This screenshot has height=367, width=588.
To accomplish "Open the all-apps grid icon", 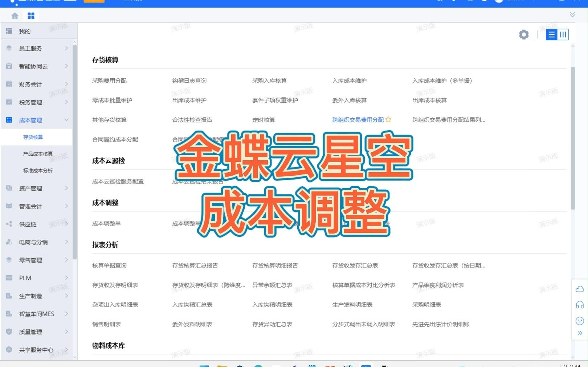I will (x=31, y=16).
